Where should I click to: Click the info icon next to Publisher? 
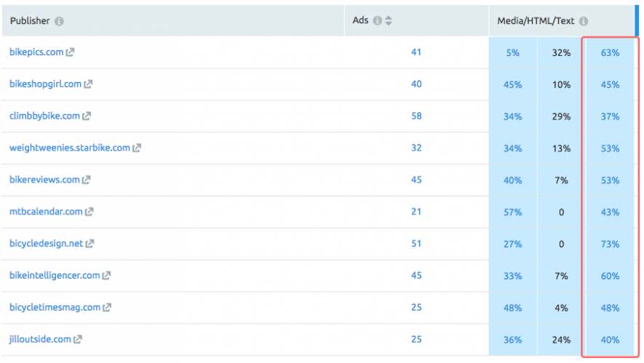click(59, 21)
